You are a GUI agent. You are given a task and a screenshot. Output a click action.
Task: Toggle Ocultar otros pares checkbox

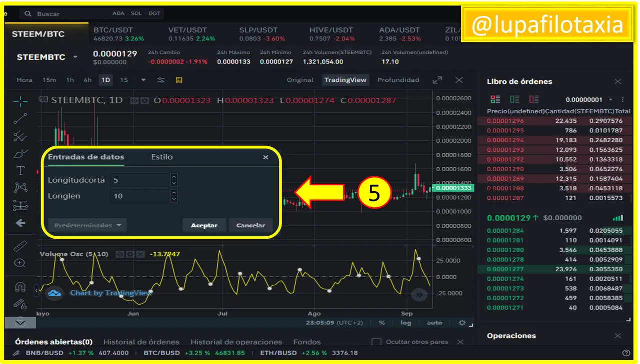(x=376, y=342)
